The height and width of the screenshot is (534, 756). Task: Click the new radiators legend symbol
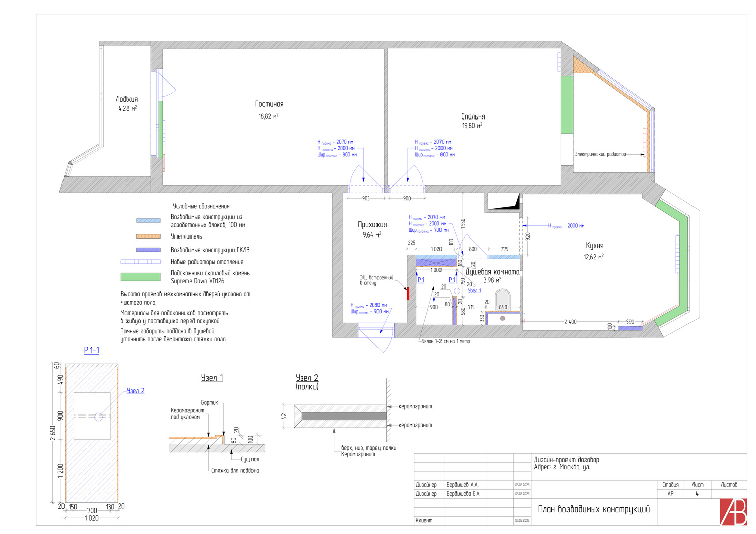click(x=141, y=262)
